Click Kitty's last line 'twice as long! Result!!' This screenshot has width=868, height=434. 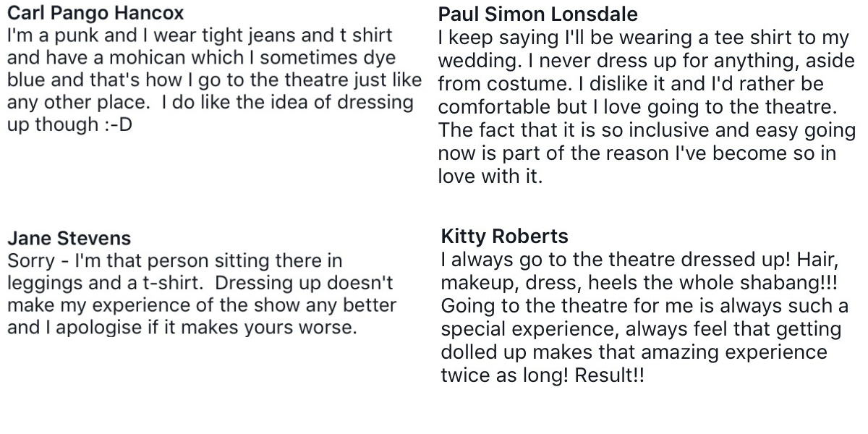[x=542, y=375]
